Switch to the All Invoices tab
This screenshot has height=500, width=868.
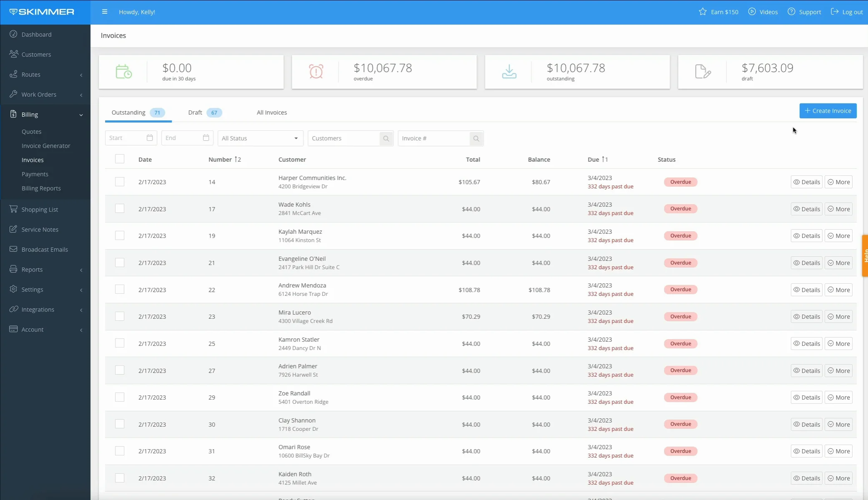tap(272, 112)
